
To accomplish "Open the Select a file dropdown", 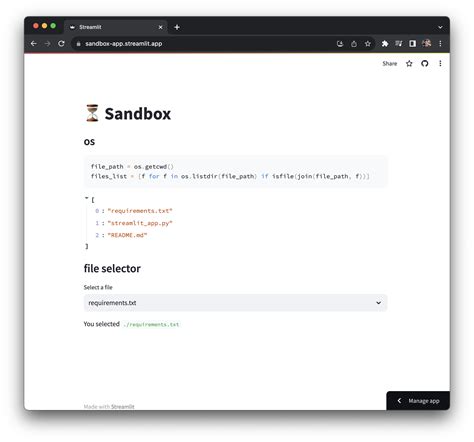I will point(235,303).
